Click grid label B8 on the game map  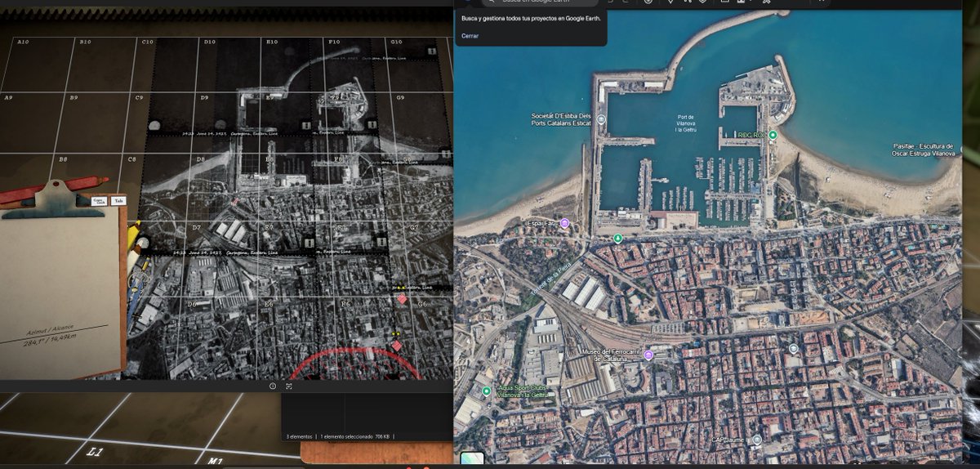(x=62, y=159)
